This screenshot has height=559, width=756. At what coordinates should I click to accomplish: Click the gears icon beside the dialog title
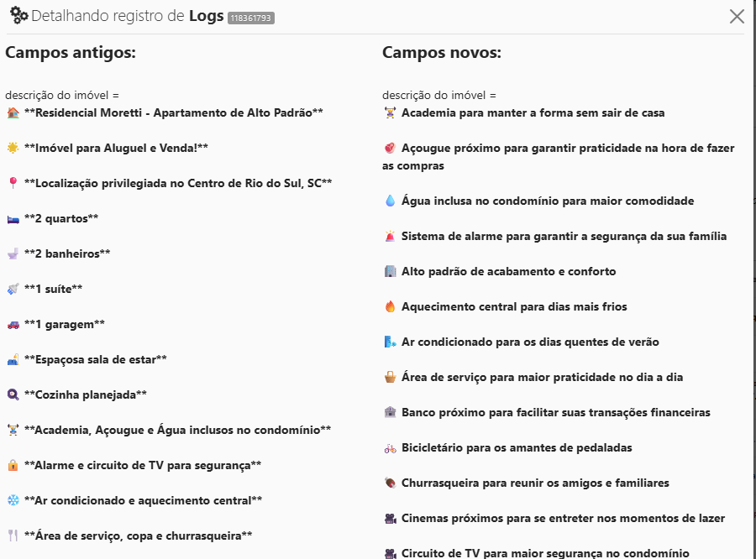pyautogui.click(x=18, y=15)
